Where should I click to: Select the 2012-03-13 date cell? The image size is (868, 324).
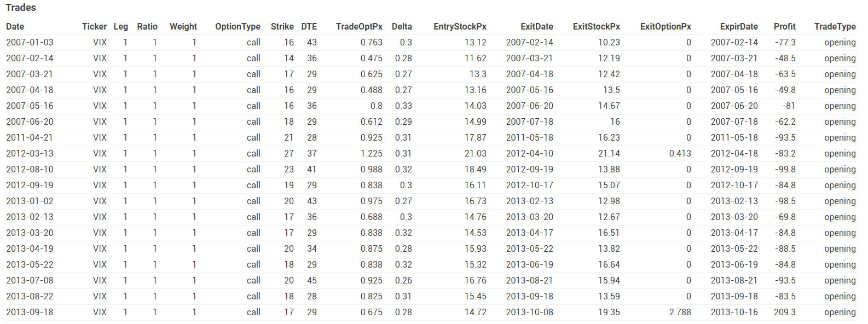pyautogui.click(x=30, y=153)
